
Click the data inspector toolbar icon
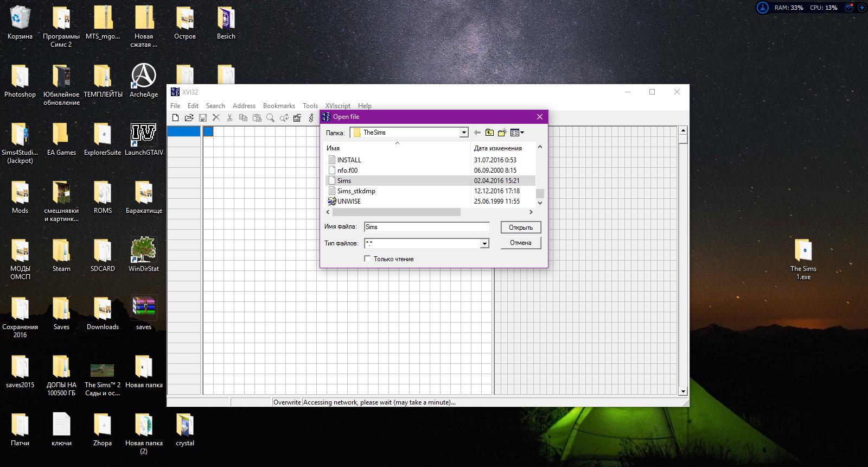pyautogui.click(x=297, y=118)
